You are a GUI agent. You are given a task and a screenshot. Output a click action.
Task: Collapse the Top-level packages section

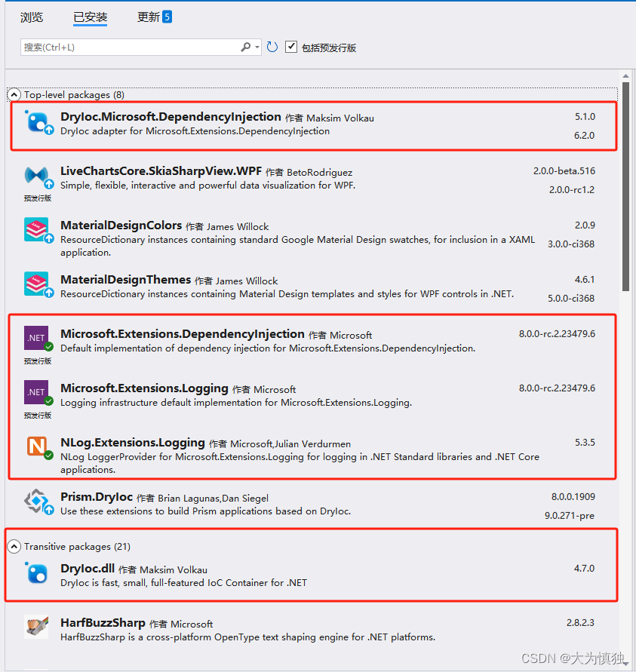tap(14, 94)
